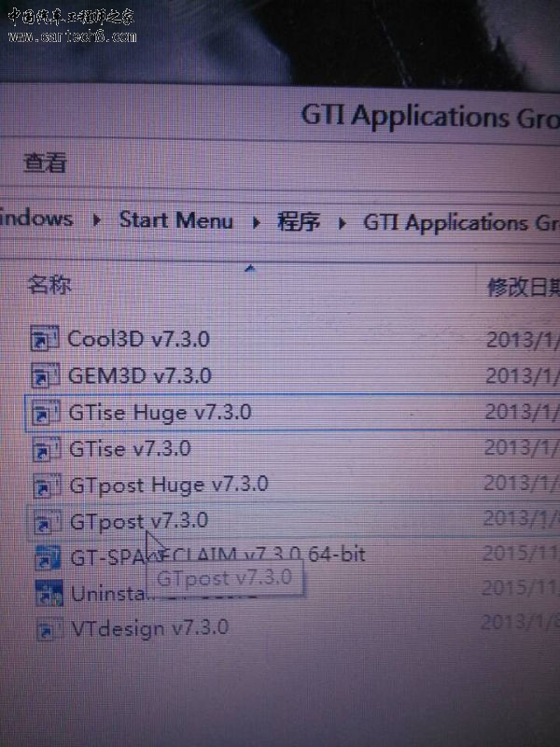Select the GEM3D v7.3.0 file name

[140, 375]
